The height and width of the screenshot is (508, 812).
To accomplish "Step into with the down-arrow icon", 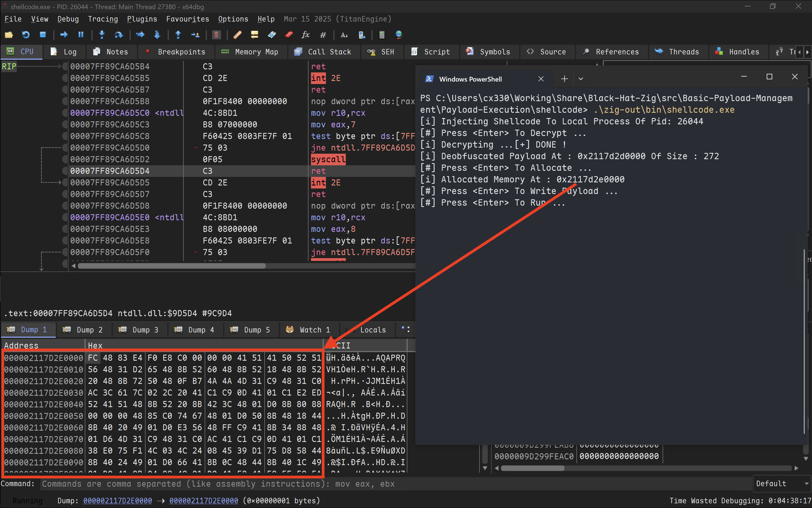I will [102, 35].
